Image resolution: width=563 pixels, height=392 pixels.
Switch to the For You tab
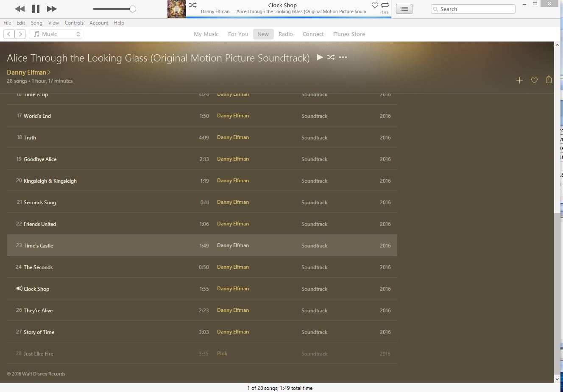[238, 34]
